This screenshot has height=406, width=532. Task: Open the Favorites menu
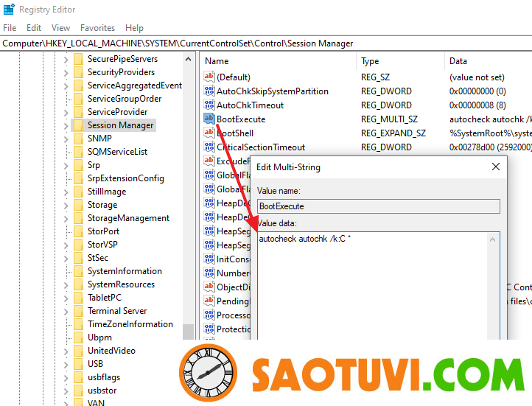coord(97,28)
